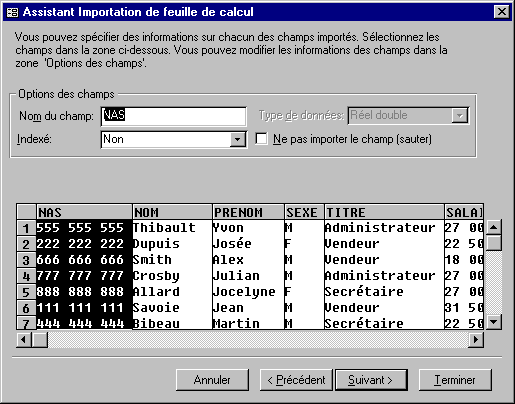Screen dimensions: 515x404
Task: Open the Indexé dropdown list
Action: click(x=238, y=139)
